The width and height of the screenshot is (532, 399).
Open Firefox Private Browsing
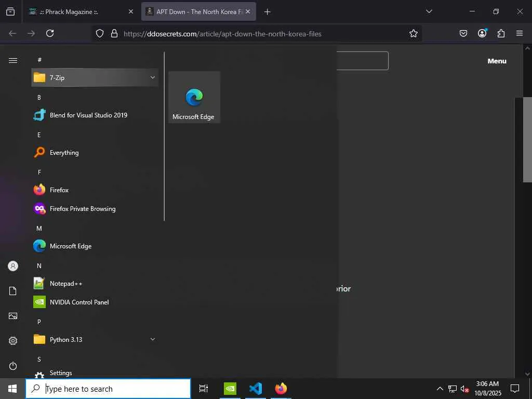click(x=95, y=209)
